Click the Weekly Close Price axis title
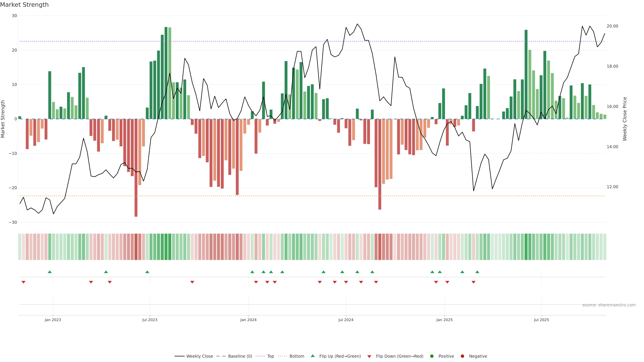 [625, 119]
